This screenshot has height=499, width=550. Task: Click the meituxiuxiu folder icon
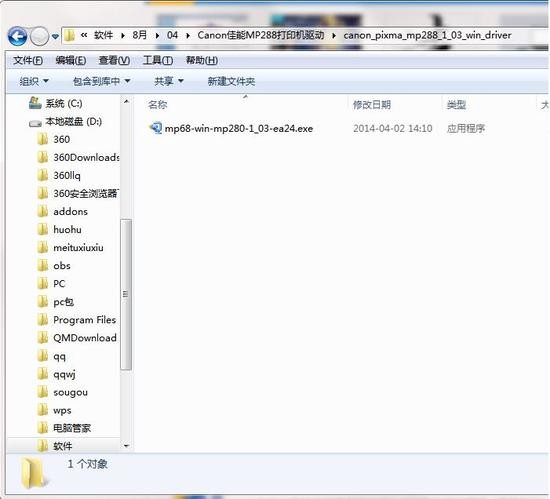click(x=43, y=248)
